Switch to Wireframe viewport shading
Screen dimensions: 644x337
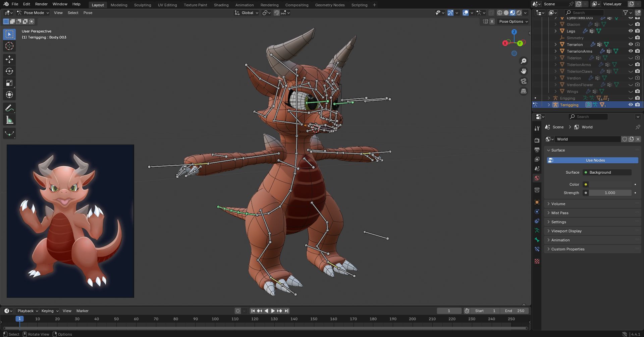tap(500, 13)
